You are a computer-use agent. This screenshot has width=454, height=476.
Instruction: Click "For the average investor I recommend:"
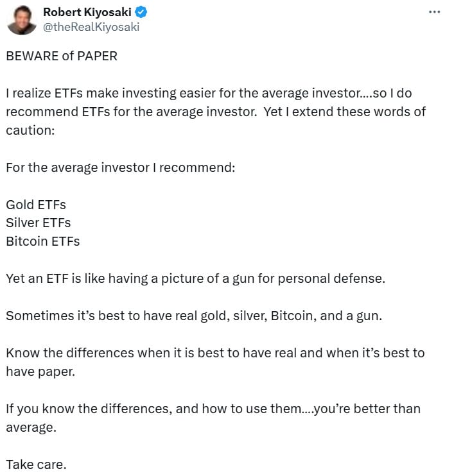point(121,167)
